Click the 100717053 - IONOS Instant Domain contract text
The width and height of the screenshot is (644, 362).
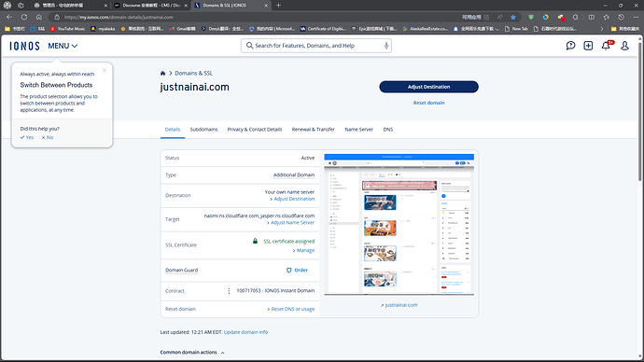pyautogui.click(x=275, y=290)
